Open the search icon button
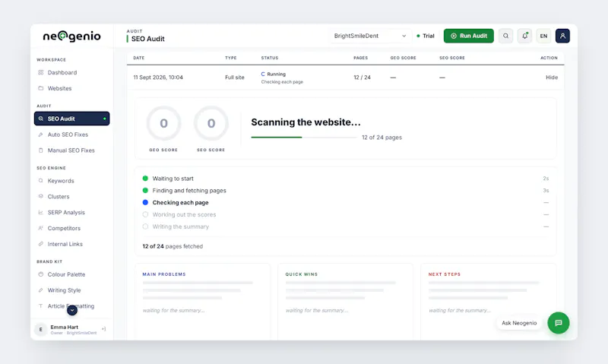The height and width of the screenshot is (364, 608). 505,36
